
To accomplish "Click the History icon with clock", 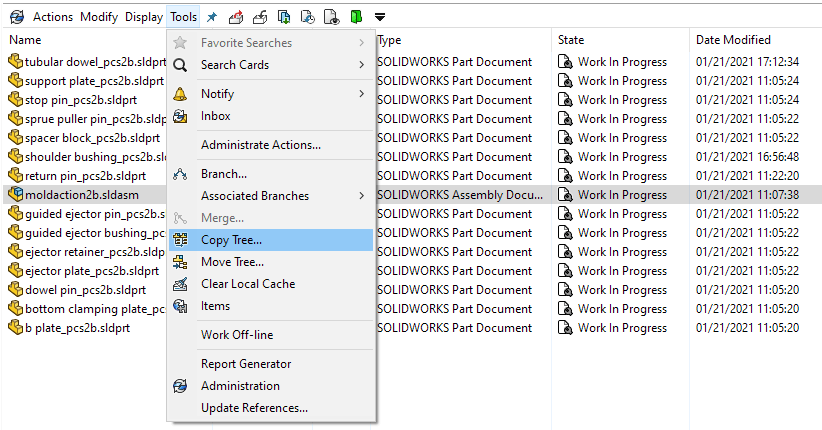I will (x=308, y=17).
